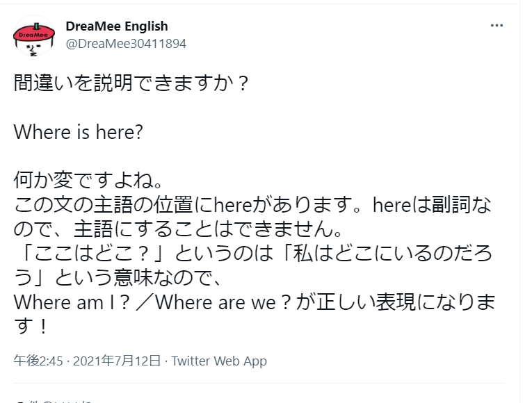Viewport: 532px width, 403px height.
Task: Click the 午後2:45 timestamp
Action: pyautogui.click(x=39, y=361)
